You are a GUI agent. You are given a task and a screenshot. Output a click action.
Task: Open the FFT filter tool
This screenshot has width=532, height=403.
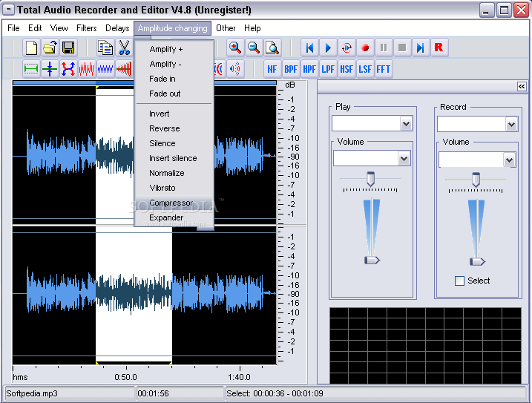(384, 69)
